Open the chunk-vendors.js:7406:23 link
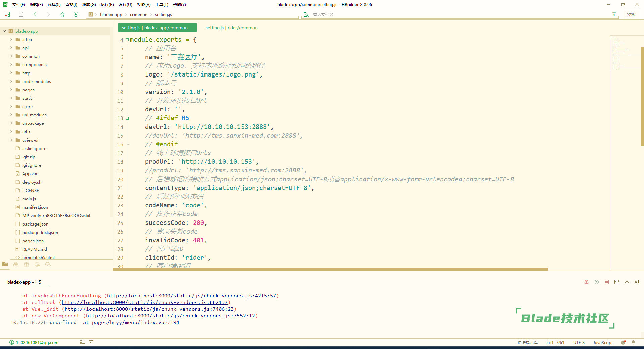644x349 pixels. (149, 309)
